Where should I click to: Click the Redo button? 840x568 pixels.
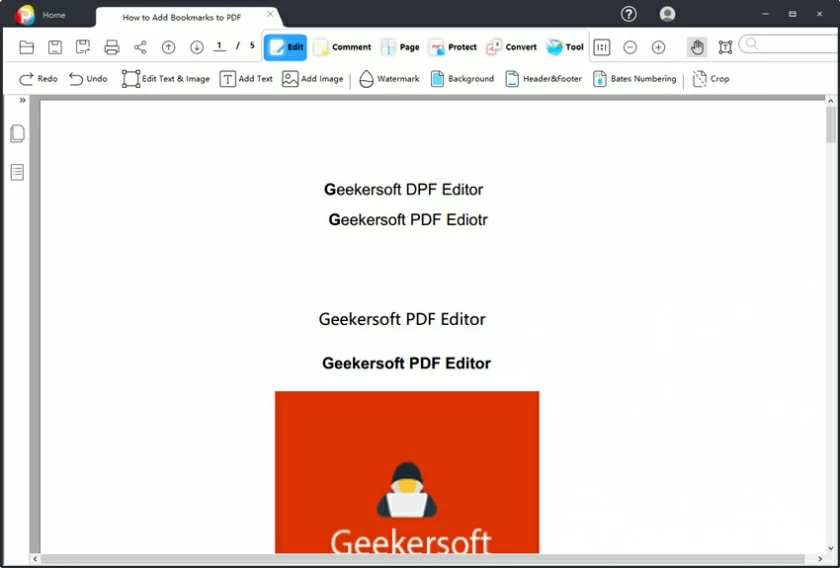(x=38, y=79)
